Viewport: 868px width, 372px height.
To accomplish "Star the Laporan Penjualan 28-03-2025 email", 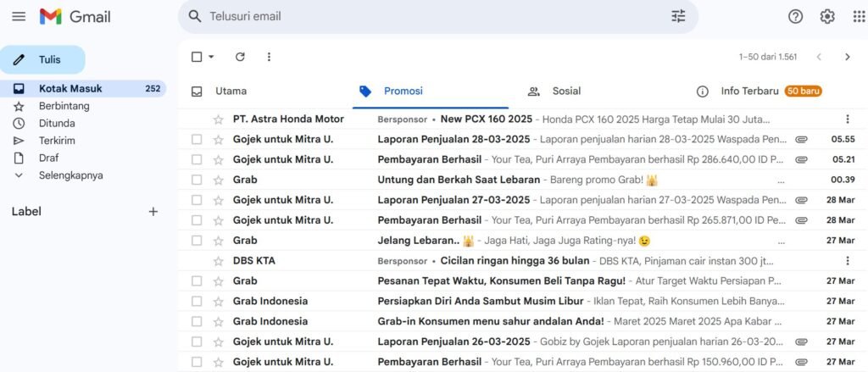I will 218,140.
